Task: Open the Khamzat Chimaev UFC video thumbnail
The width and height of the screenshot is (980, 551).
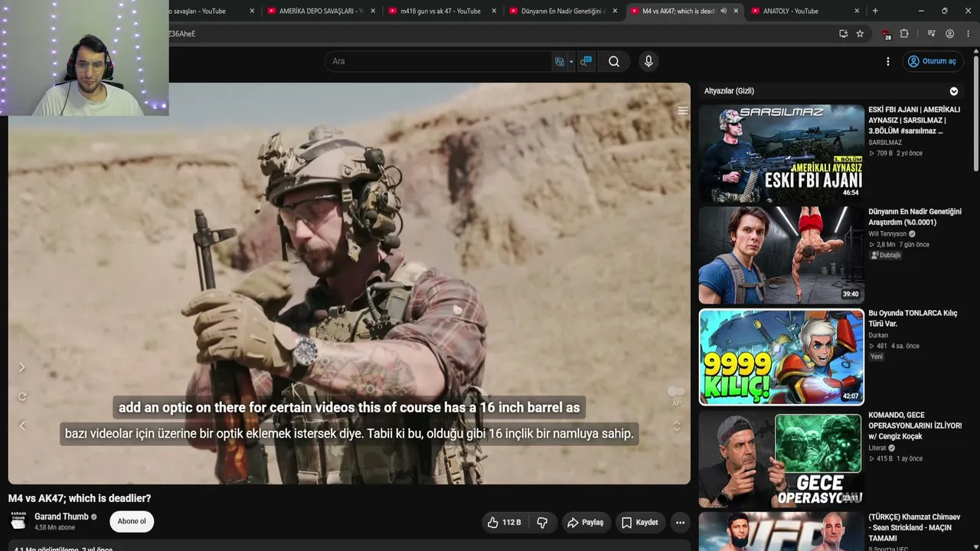Action: coord(781,531)
